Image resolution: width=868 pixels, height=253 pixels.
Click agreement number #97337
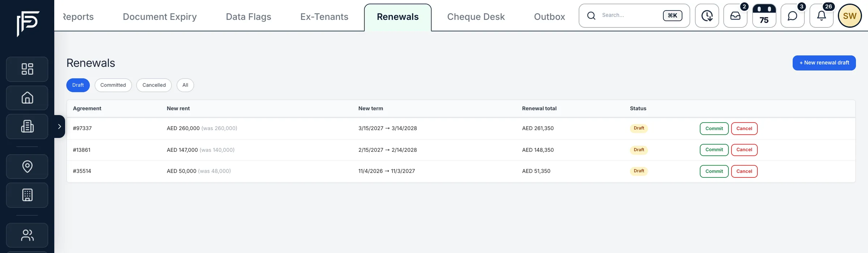point(82,128)
